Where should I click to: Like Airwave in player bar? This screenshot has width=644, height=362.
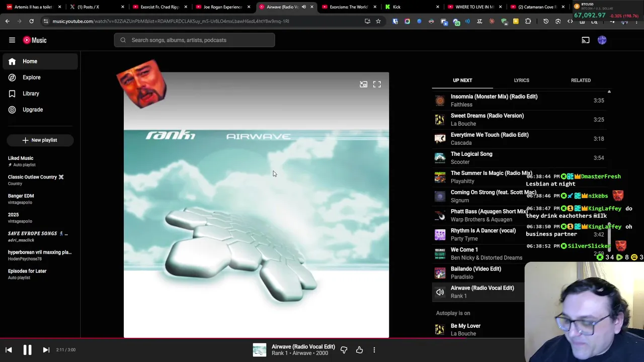click(x=359, y=350)
